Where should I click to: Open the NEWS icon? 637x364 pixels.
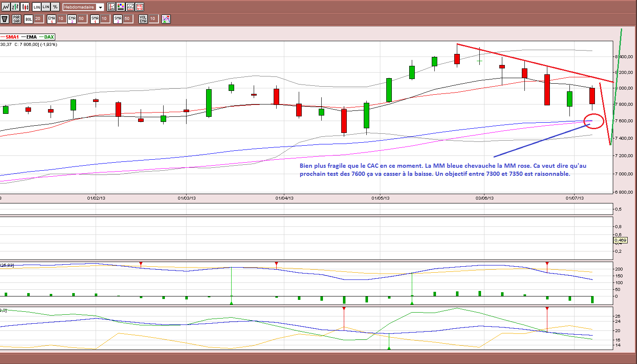[x=139, y=7]
